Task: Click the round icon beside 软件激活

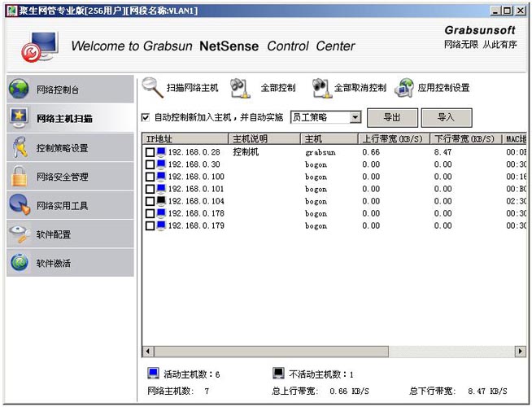Action: (x=20, y=262)
